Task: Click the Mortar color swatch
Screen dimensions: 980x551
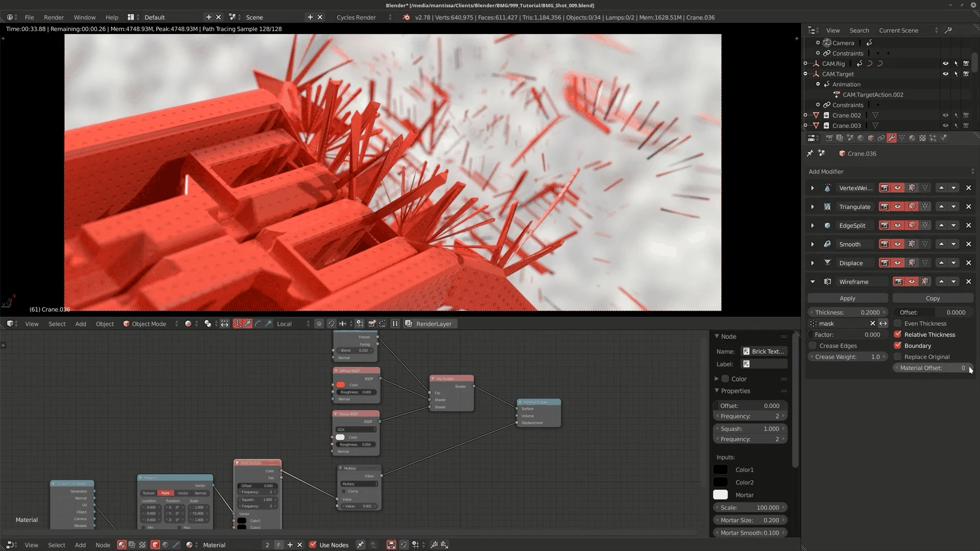Action: tap(720, 495)
